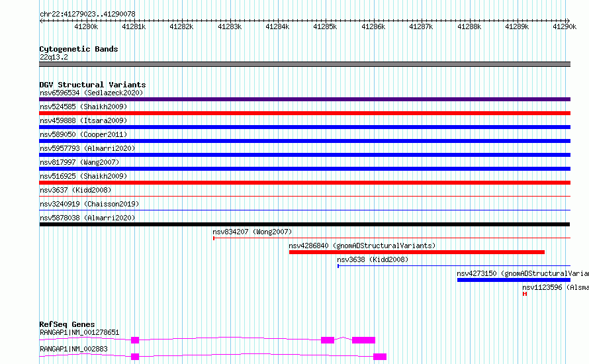Image resolution: width=589 pixels, height=364 pixels.
Task: Select the nsv524585 (Shaikh2009) red variant bar
Action: click(304, 113)
